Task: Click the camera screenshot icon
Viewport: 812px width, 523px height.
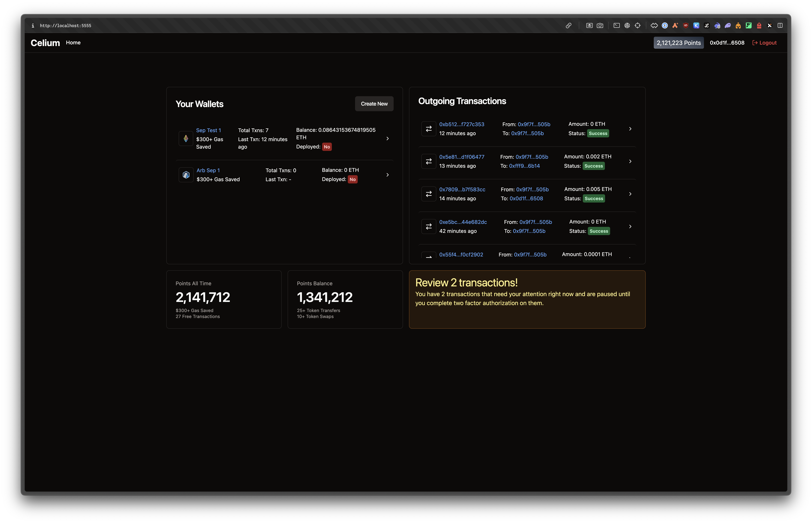Action: click(x=600, y=25)
